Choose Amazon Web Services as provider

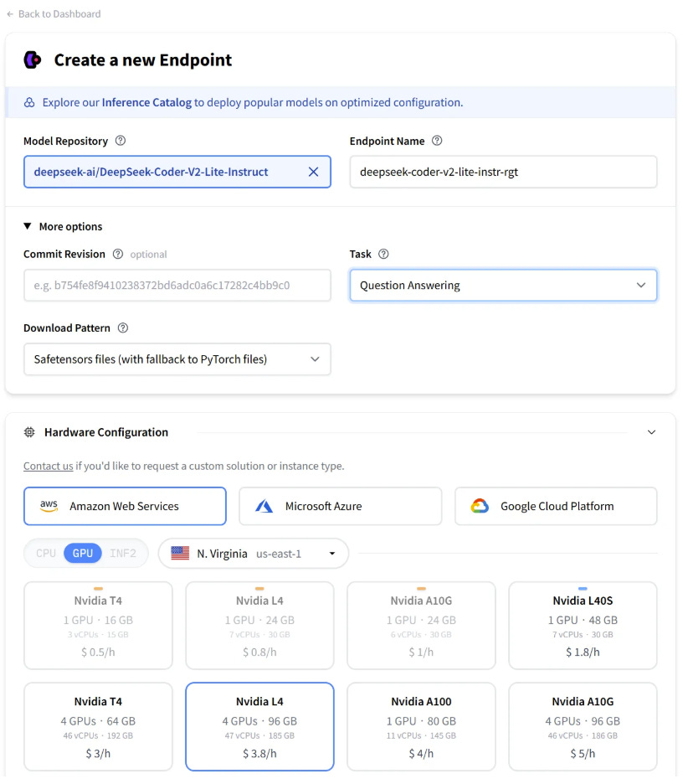tap(125, 506)
